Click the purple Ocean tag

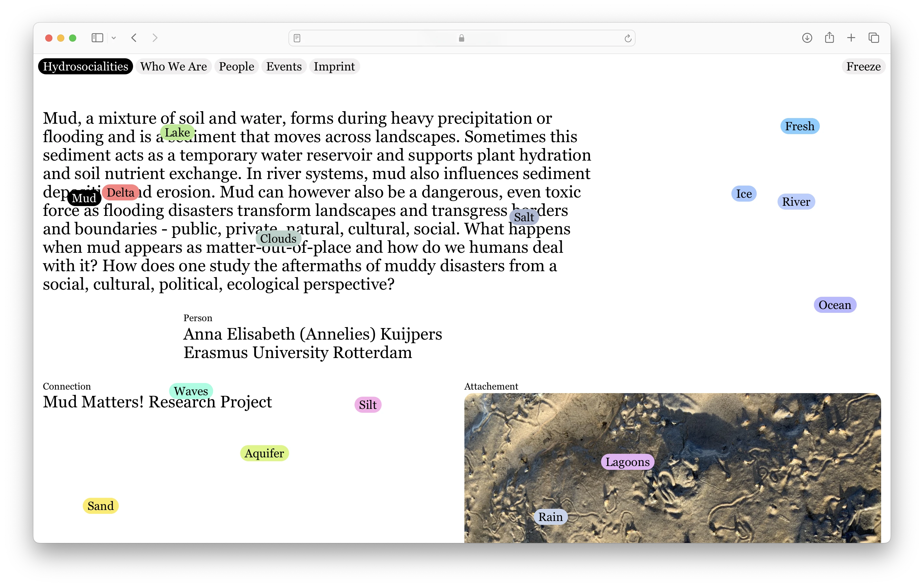835,305
